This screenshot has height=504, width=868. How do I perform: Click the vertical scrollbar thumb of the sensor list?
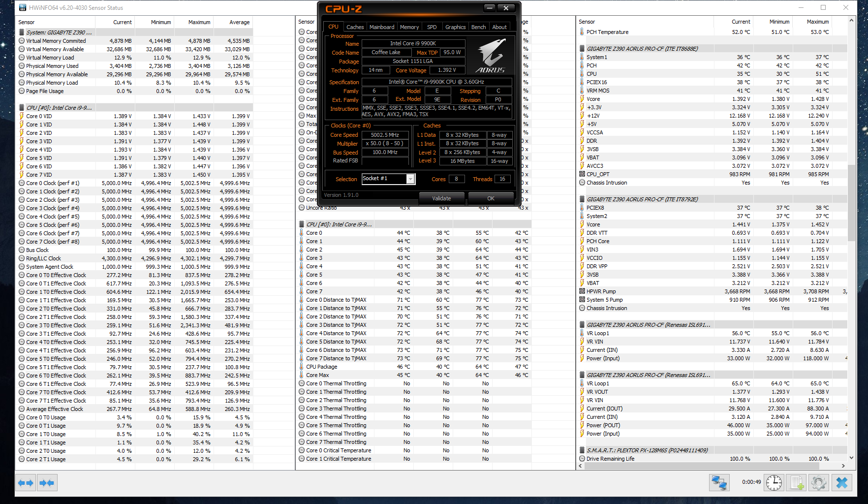[851, 203]
